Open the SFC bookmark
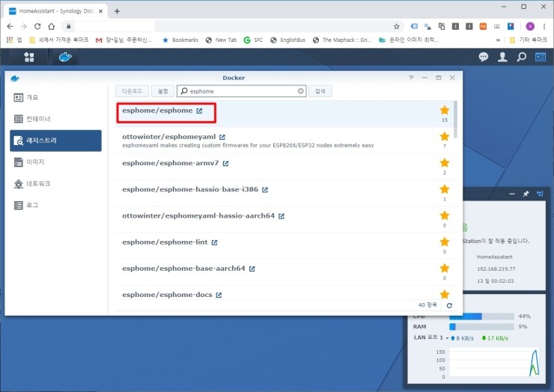 (253, 40)
